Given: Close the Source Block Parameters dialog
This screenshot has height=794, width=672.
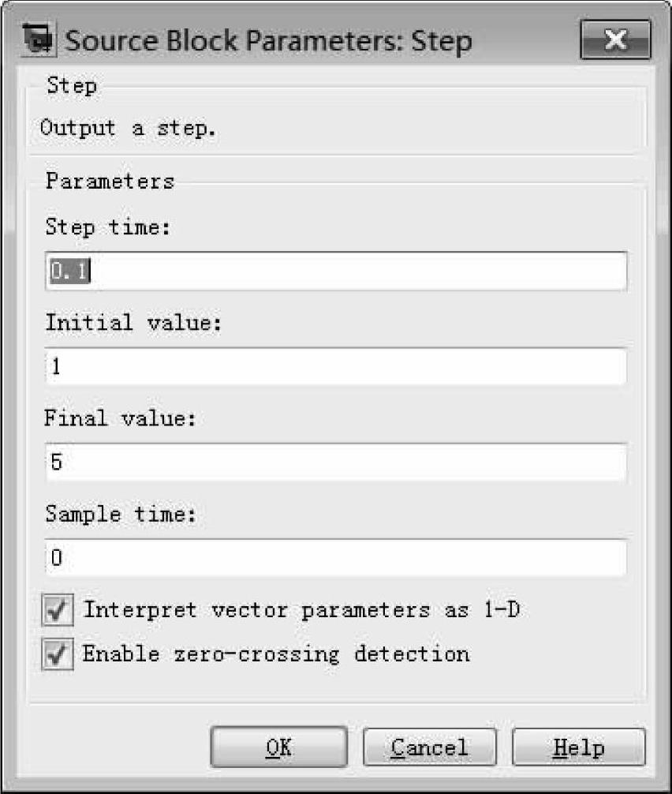Looking at the screenshot, I should 615,40.
